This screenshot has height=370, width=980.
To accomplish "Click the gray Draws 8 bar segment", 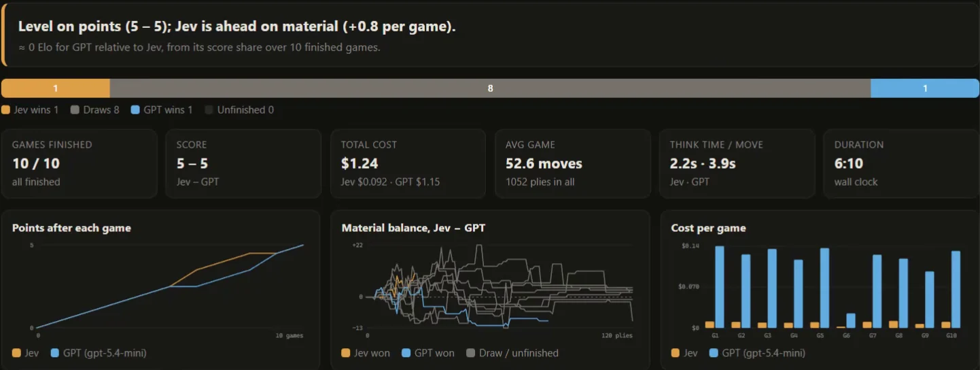I will (490, 88).
